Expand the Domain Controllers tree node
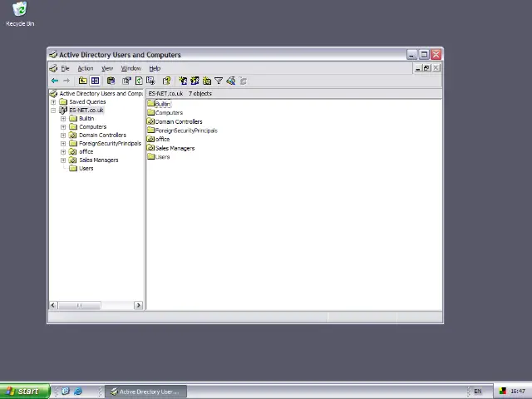532x399 pixels. (x=63, y=135)
